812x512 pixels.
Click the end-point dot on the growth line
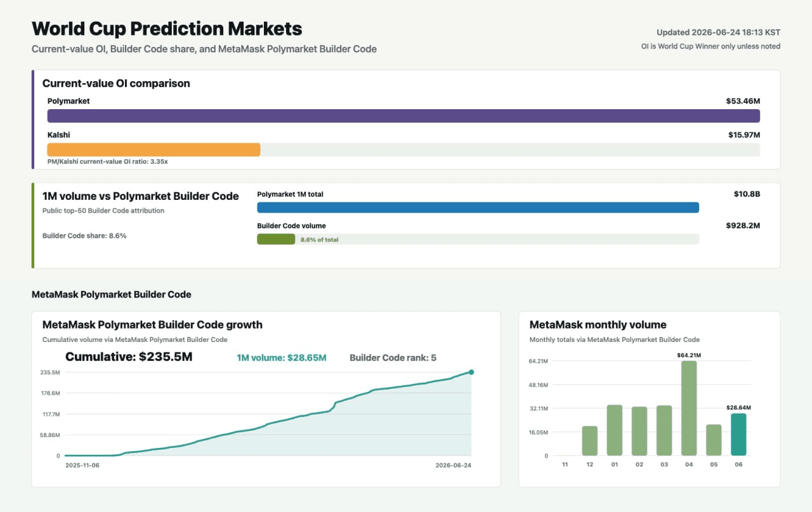(471, 372)
